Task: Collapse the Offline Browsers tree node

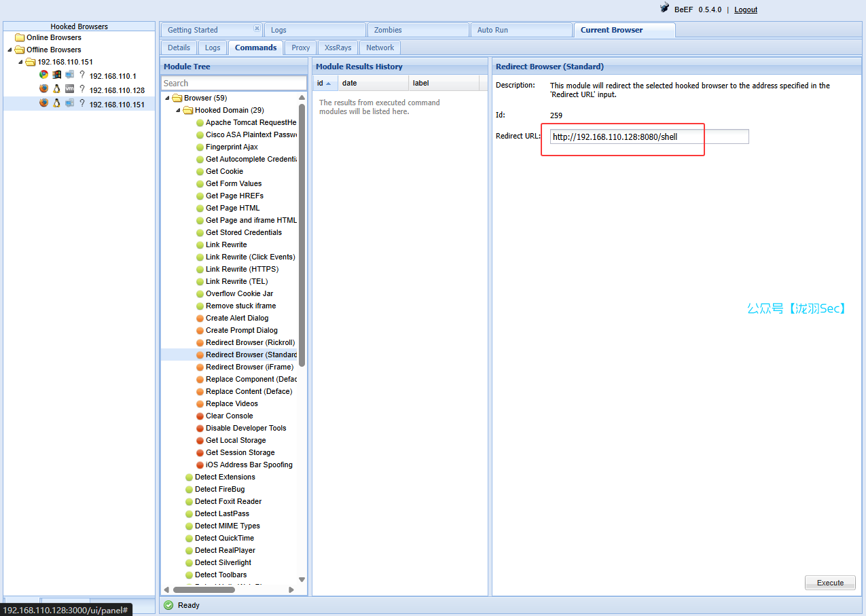Action: [x=10, y=50]
